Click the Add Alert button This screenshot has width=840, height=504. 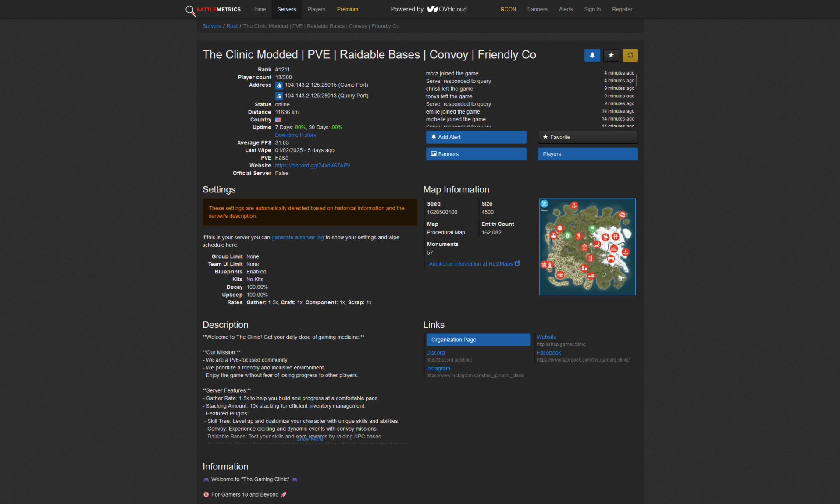[476, 137]
